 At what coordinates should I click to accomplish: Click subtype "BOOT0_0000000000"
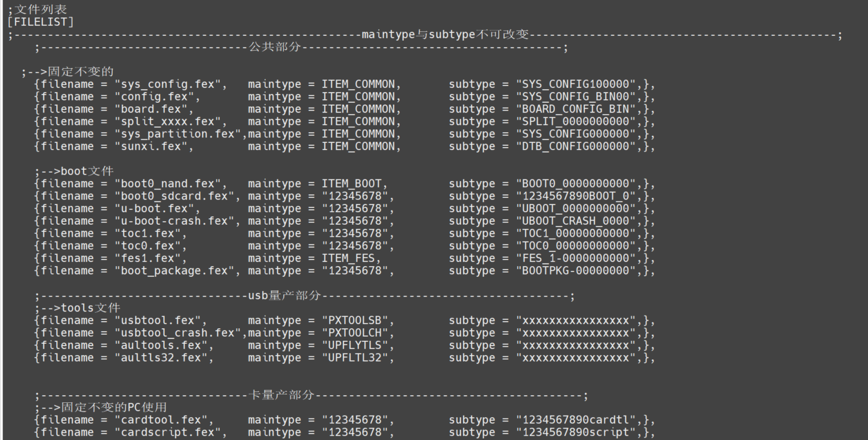pyautogui.click(x=576, y=184)
